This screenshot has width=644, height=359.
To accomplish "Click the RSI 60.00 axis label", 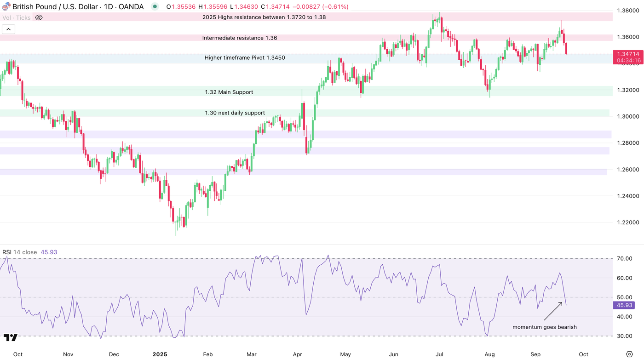I will pyautogui.click(x=624, y=278).
